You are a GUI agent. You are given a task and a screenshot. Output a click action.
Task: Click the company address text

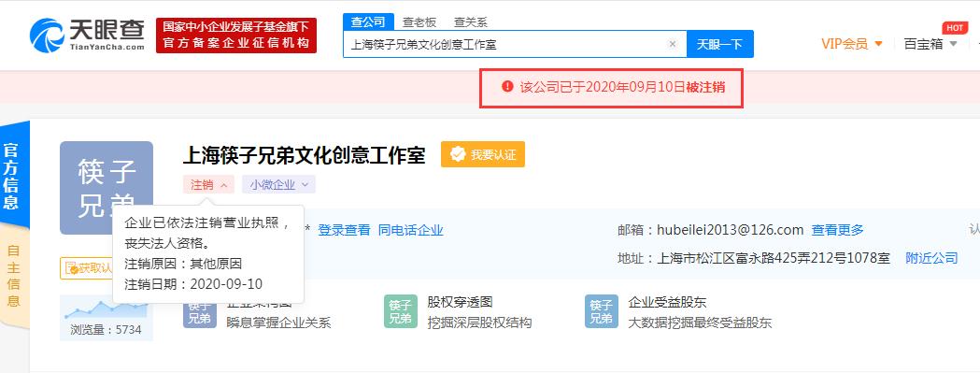click(x=774, y=258)
